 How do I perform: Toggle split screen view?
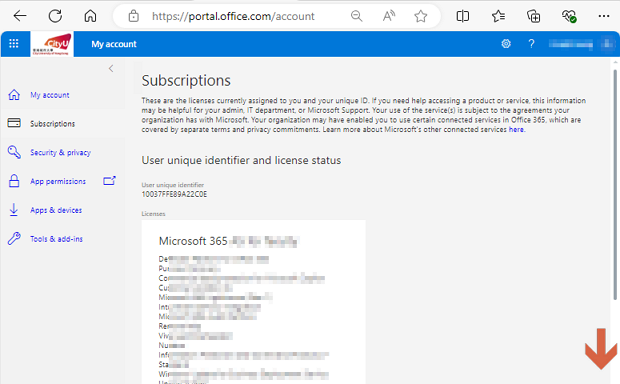tap(463, 16)
